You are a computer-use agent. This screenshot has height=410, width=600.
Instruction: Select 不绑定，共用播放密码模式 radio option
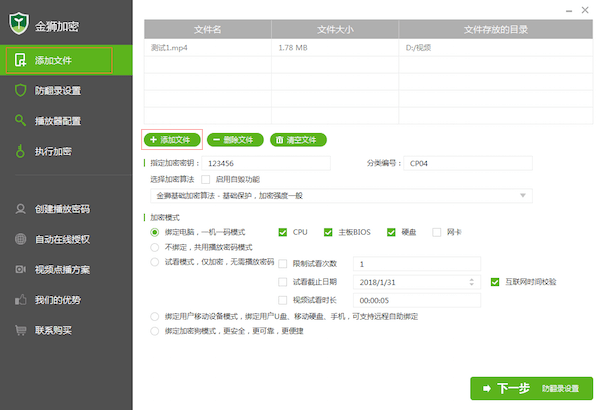[155, 247]
